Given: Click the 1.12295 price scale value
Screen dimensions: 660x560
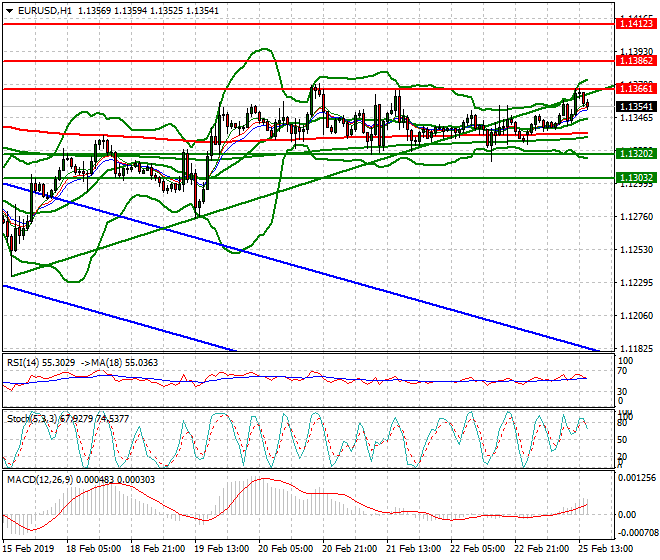Looking at the screenshot, I should pyautogui.click(x=637, y=283).
